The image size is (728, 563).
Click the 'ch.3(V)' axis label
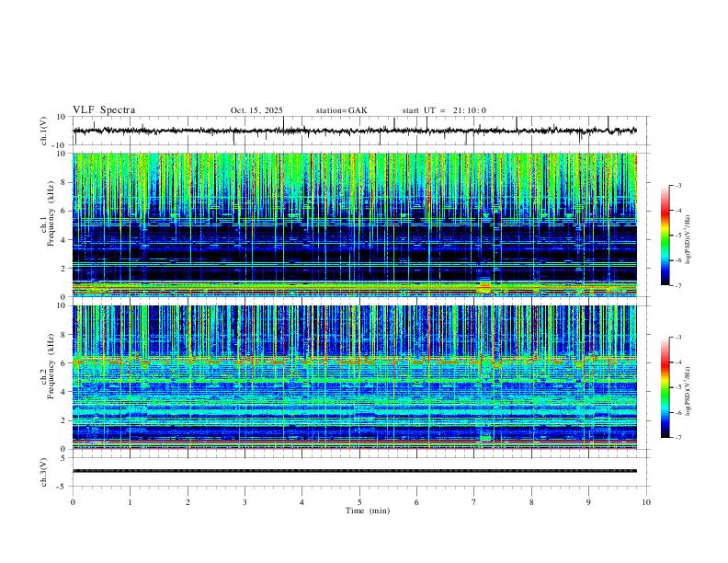[44, 472]
